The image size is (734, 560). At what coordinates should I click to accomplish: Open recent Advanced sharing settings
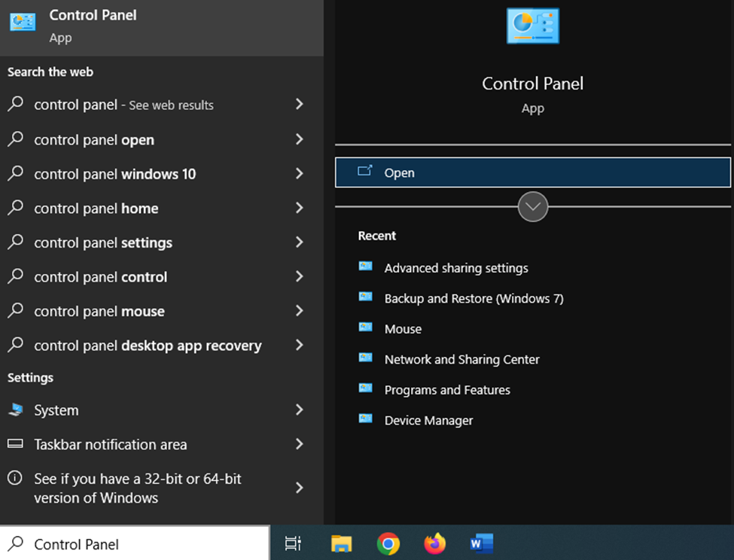coord(455,268)
